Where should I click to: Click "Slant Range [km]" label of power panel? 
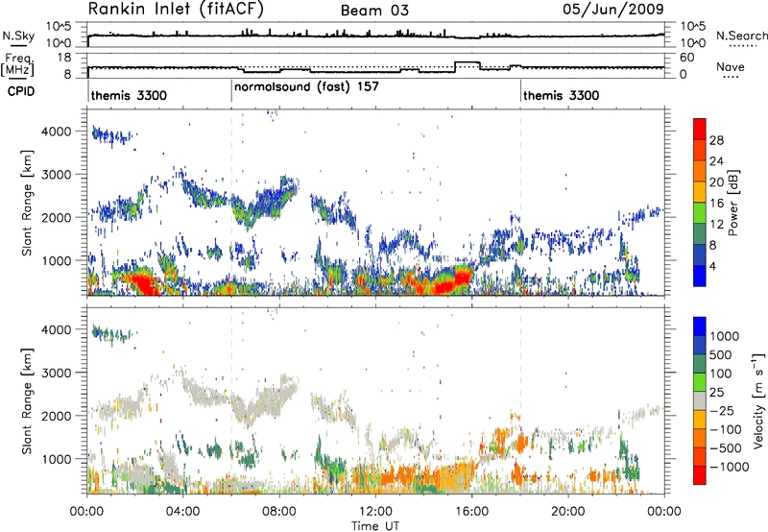pos(27,203)
